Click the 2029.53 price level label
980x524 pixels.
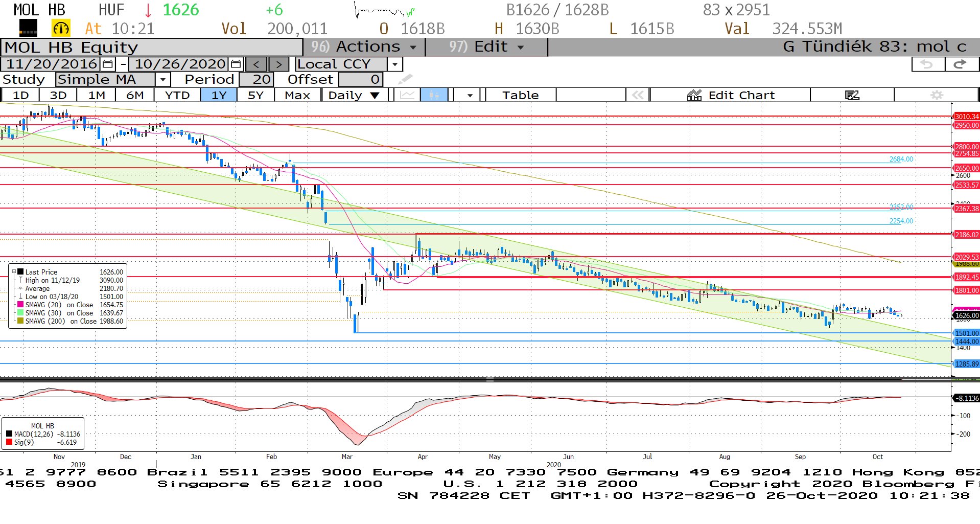(967, 257)
